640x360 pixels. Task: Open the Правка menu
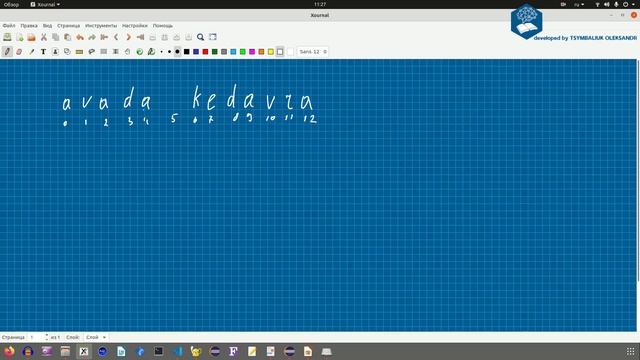coord(29,26)
